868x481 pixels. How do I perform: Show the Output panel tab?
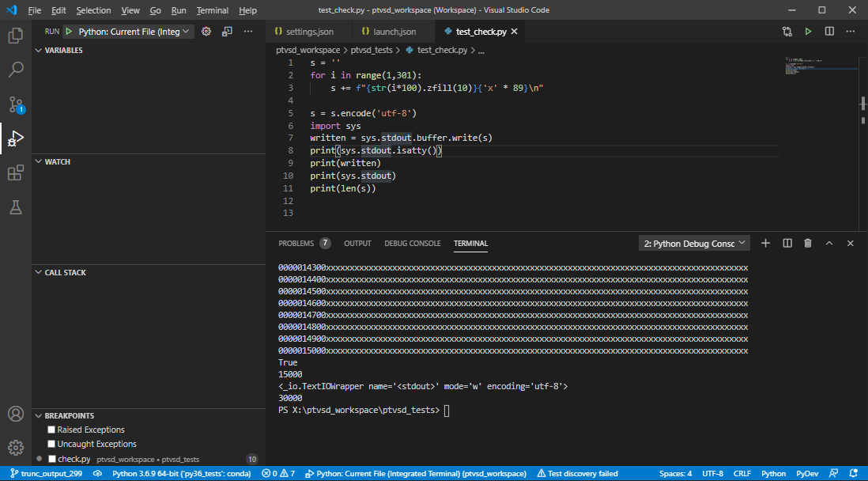357,244
